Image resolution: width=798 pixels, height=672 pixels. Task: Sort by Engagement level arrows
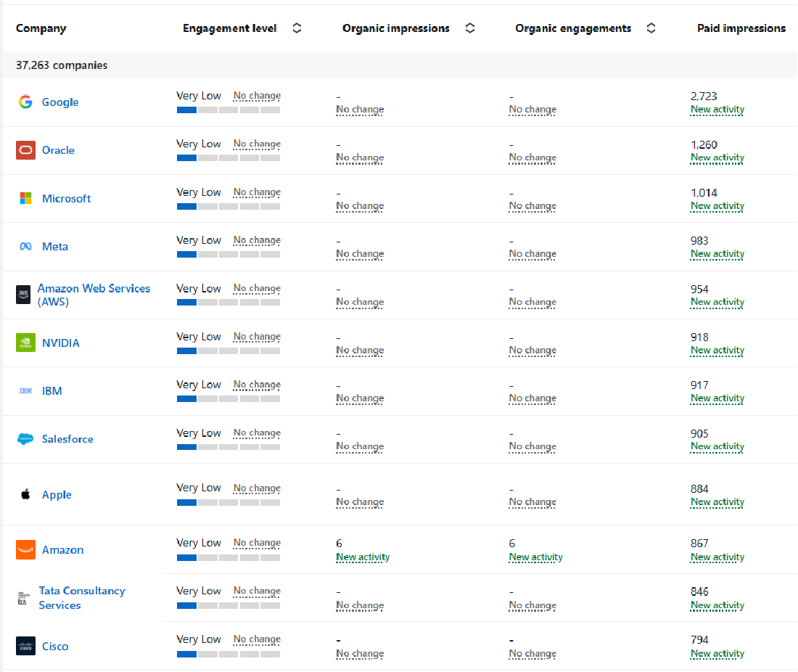click(297, 28)
